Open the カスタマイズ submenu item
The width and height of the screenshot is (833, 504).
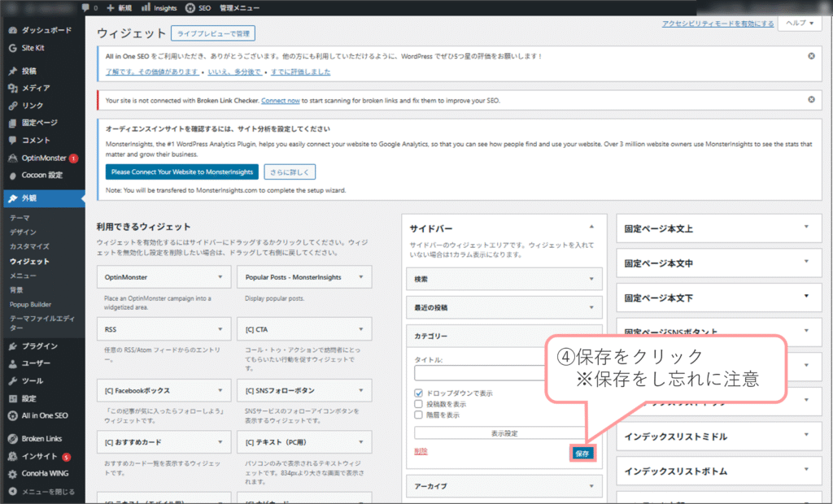pyautogui.click(x=29, y=246)
